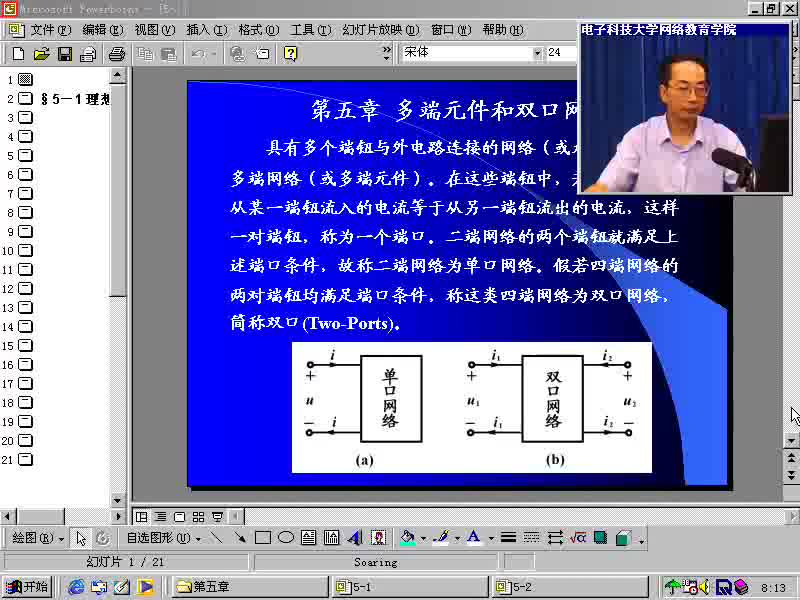Switch to Normal view icon

coord(141,517)
